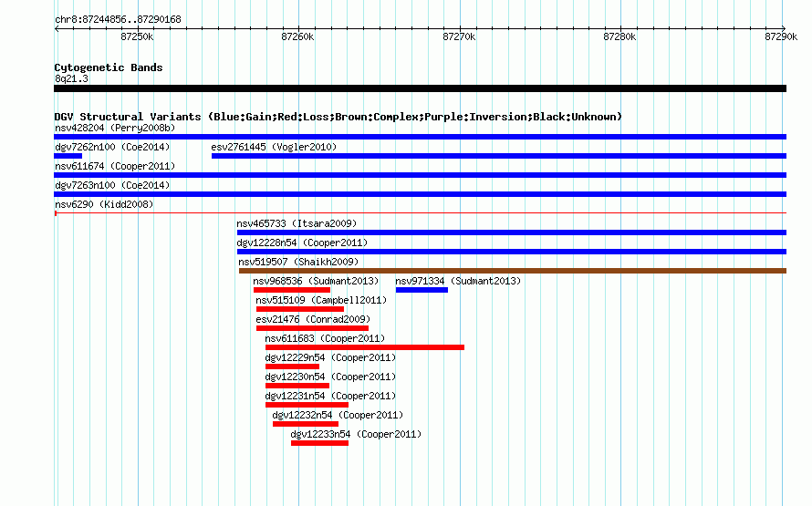812x506 pixels.
Task: Click the 87260k ruler label
Action: (x=297, y=36)
